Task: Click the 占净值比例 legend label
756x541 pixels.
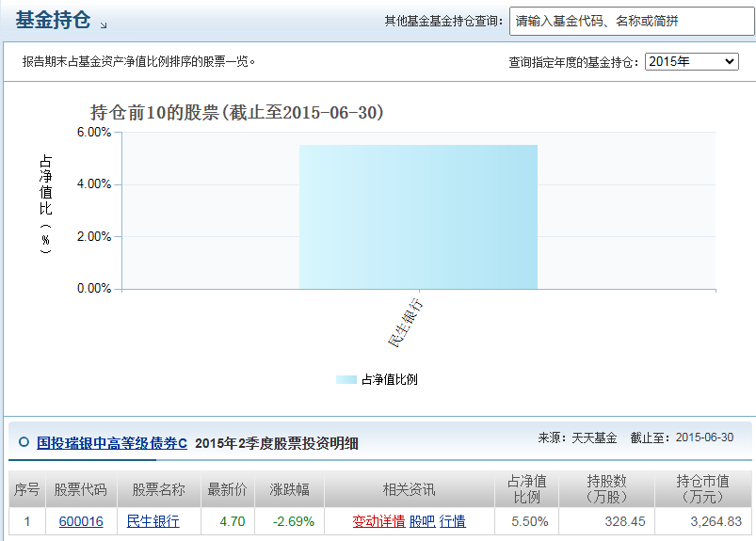Action: (x=390, y=379)
